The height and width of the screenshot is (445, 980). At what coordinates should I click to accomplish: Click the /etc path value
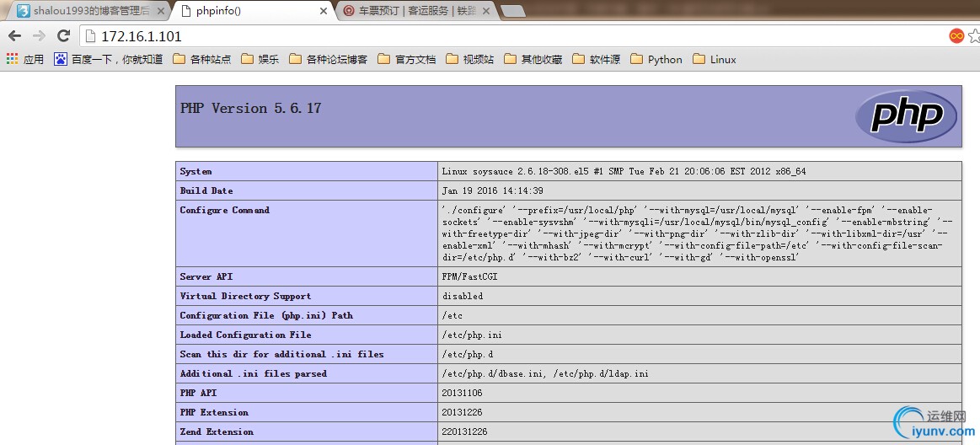click(452, 315)
